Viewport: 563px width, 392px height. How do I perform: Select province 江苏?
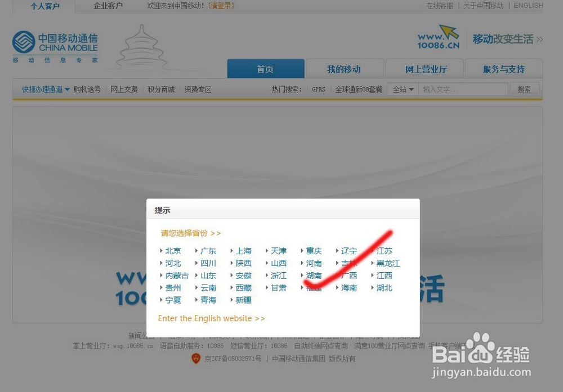384,251
